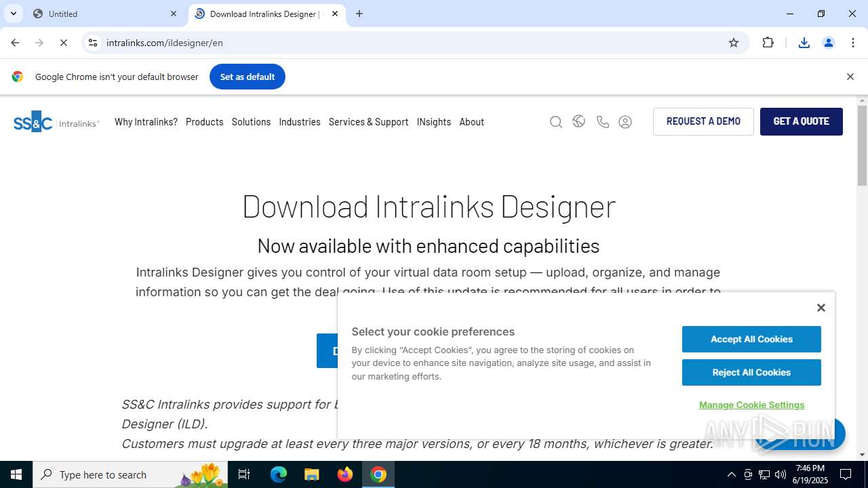Open the tab search dropdown arrow
The image size is (868, 488).
(13, 14)
